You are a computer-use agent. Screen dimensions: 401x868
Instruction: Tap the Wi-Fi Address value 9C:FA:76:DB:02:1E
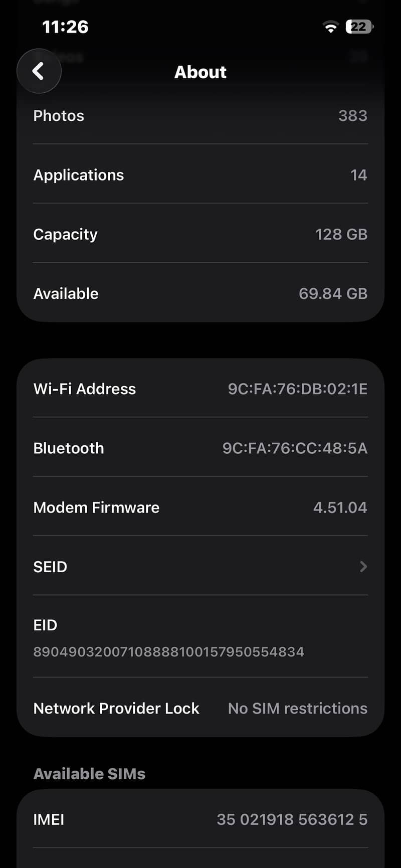click(298, 389)
